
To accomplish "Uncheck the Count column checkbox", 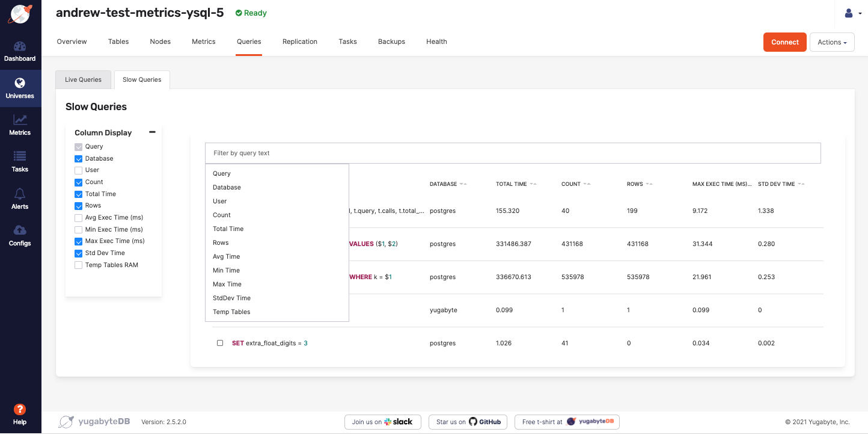I will point(78,182).
